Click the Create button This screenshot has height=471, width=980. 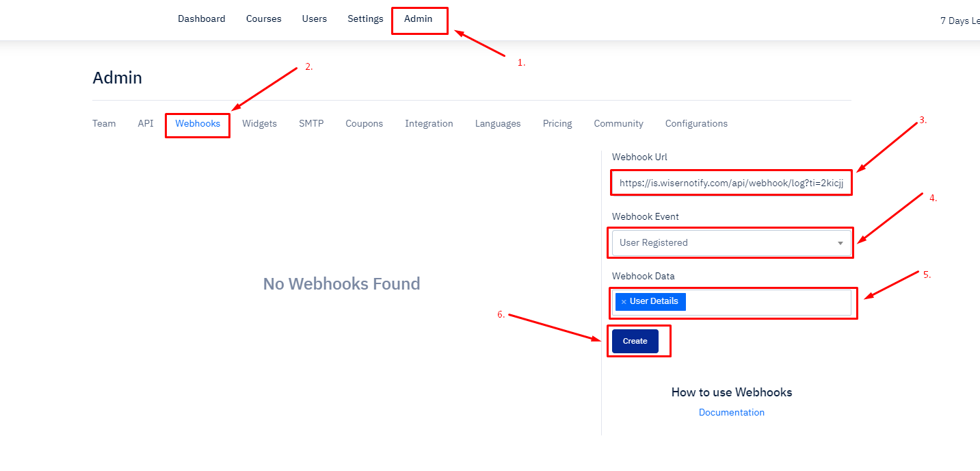click(635, 341)
